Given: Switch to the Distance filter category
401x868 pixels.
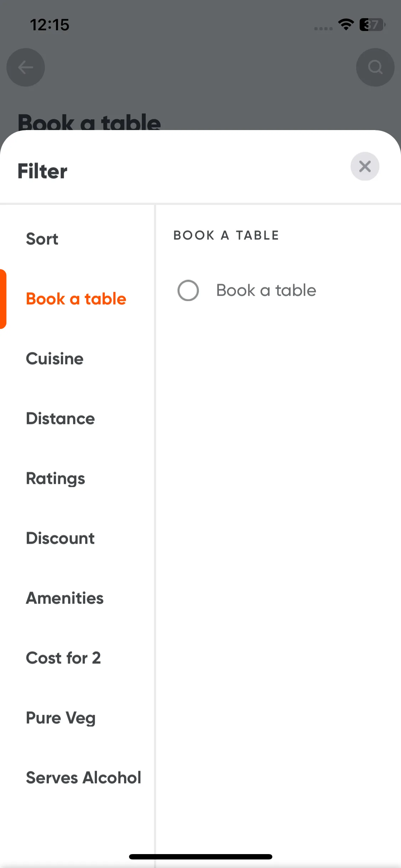Looking at the screenshot, I should 60,418.
